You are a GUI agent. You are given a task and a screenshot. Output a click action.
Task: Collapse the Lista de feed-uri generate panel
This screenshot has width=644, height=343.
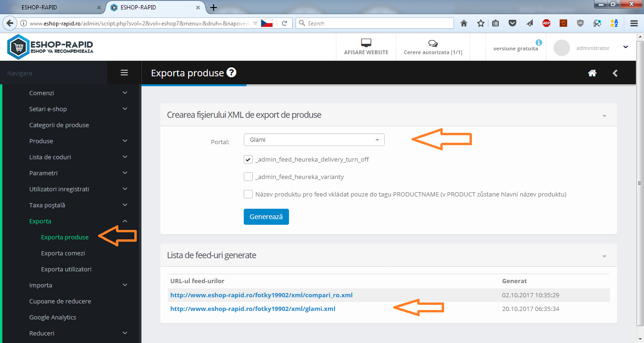604,256
